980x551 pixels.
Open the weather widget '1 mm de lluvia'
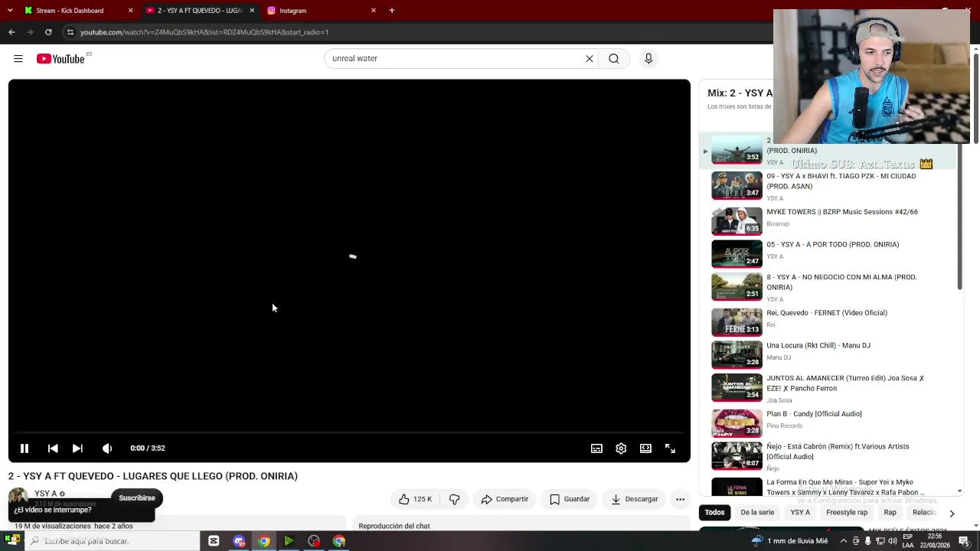coord(790,541)
